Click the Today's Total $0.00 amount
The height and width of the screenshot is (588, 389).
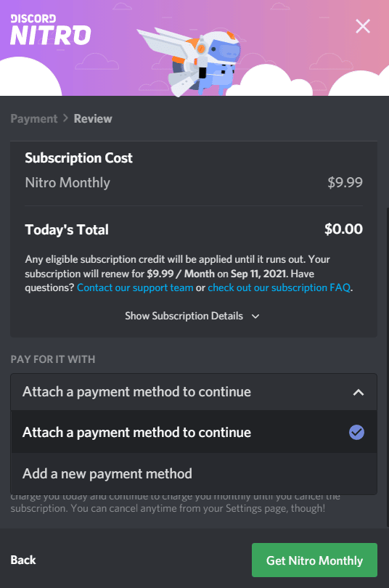pos(343,229)
